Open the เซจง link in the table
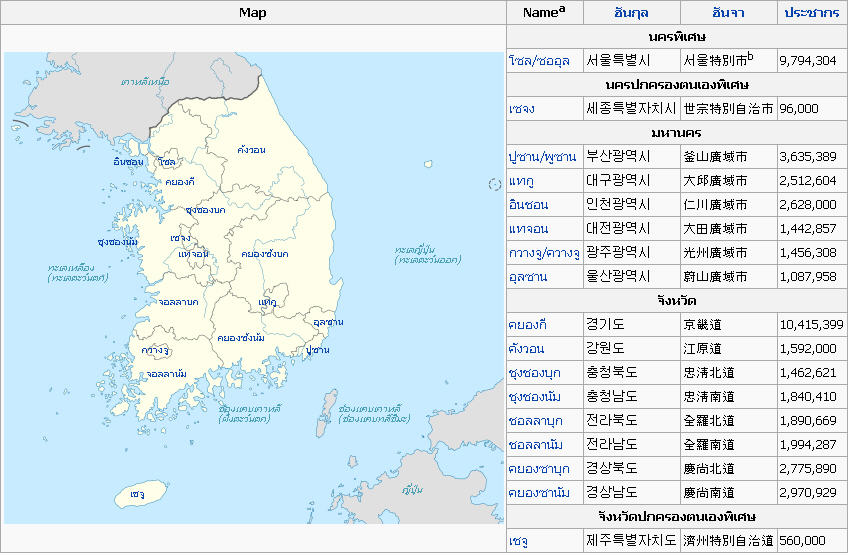 tap(521, 109)
